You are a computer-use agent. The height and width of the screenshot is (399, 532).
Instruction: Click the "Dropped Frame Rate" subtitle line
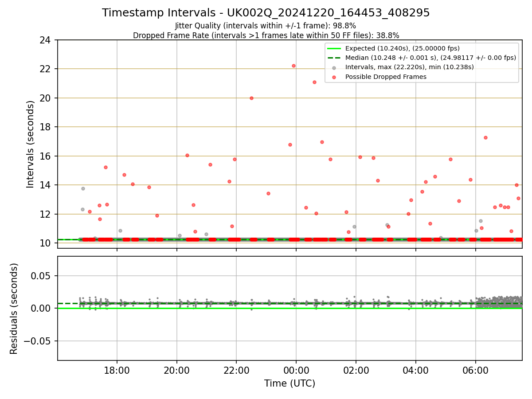(266, 35)
